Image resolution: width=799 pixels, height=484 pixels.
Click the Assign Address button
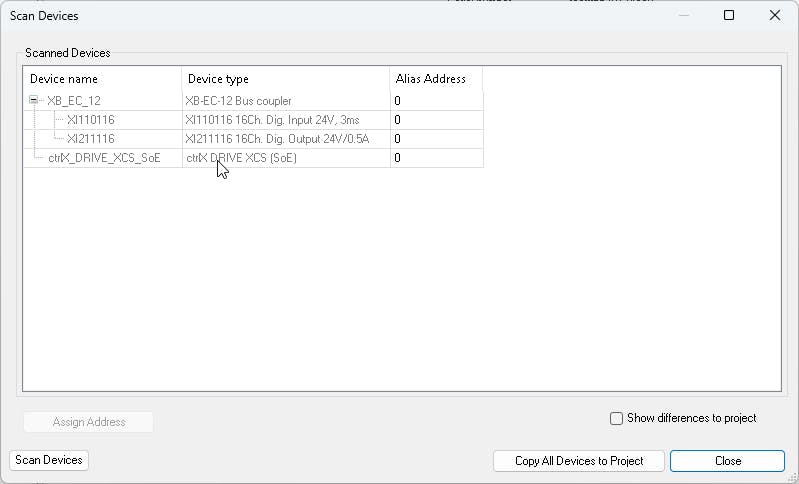(89, 422)
